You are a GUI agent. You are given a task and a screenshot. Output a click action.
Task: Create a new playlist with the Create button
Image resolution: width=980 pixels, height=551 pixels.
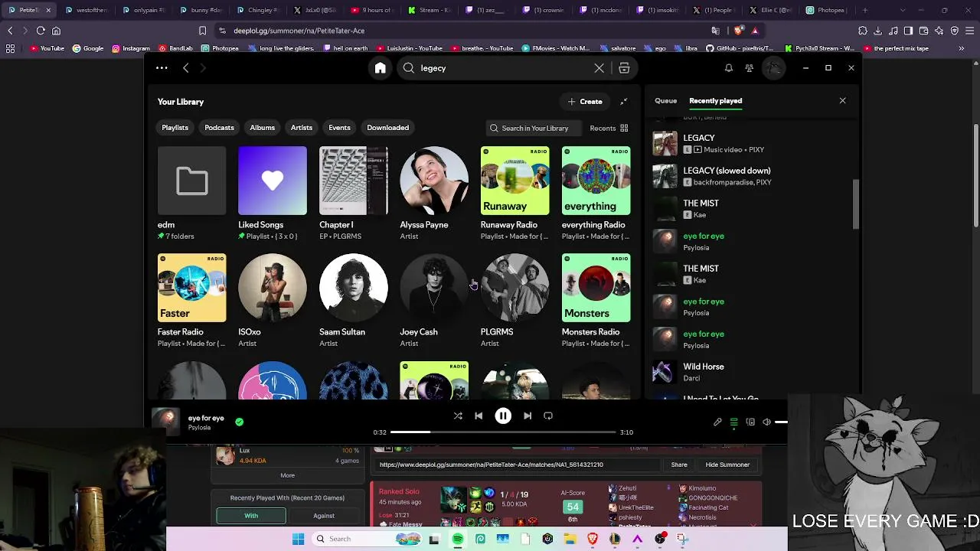(585, 102)
